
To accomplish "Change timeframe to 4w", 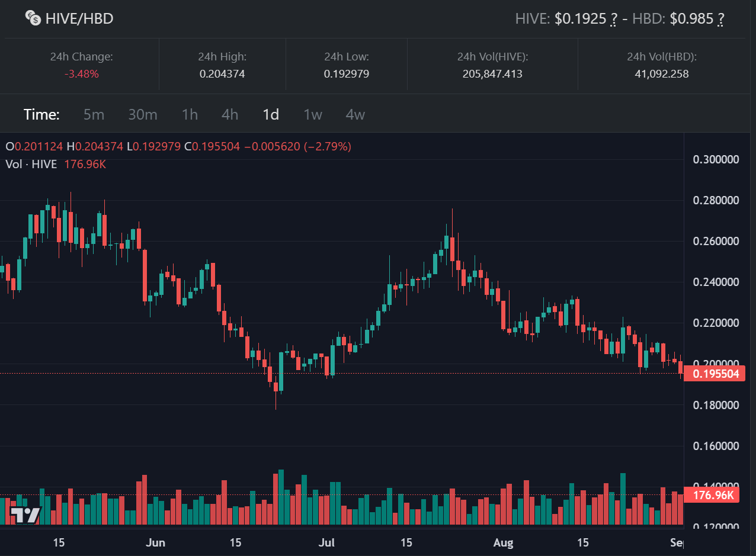I will [x=355, y=114].
